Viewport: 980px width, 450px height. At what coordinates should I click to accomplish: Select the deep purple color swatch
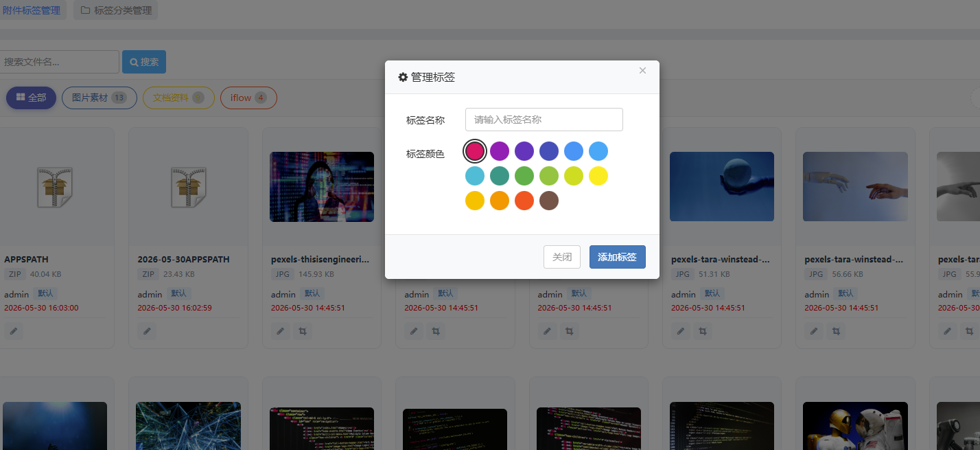tap(524, 151)
